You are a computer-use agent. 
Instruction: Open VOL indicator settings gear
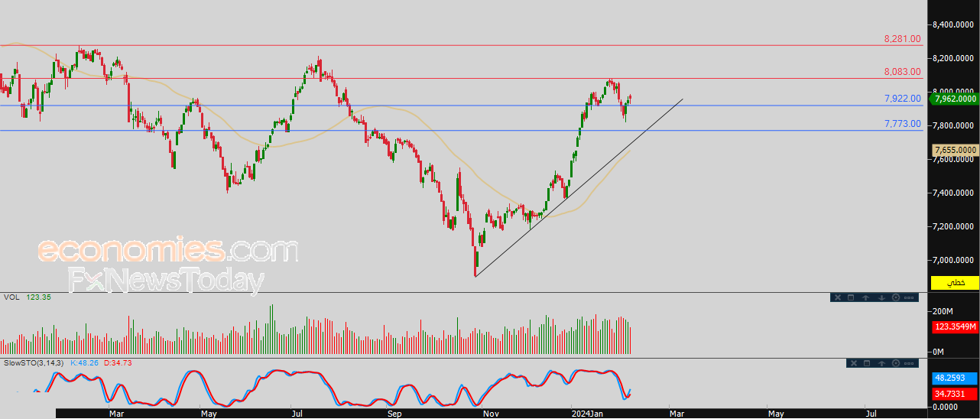895,297
